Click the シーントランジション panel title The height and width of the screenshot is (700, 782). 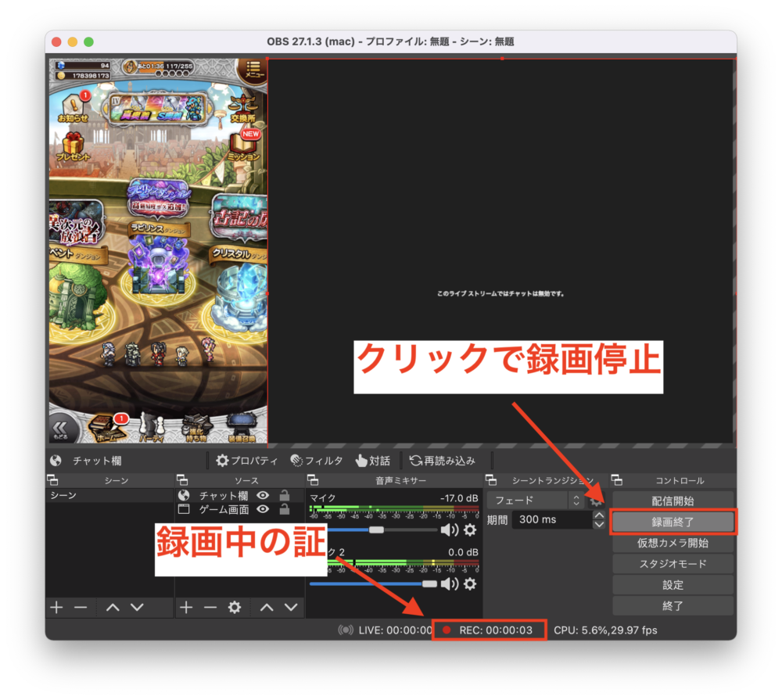click(553, 480)
